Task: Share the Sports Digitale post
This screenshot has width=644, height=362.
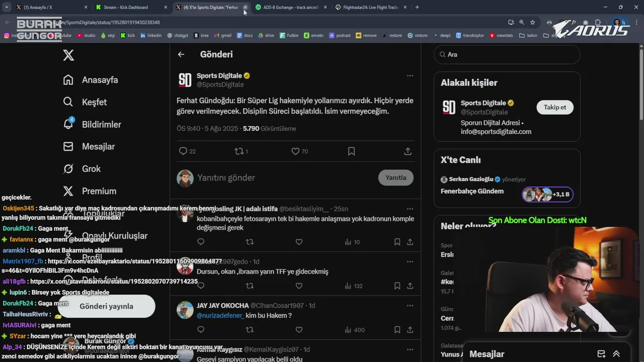Action: click(x=408, y=151)
